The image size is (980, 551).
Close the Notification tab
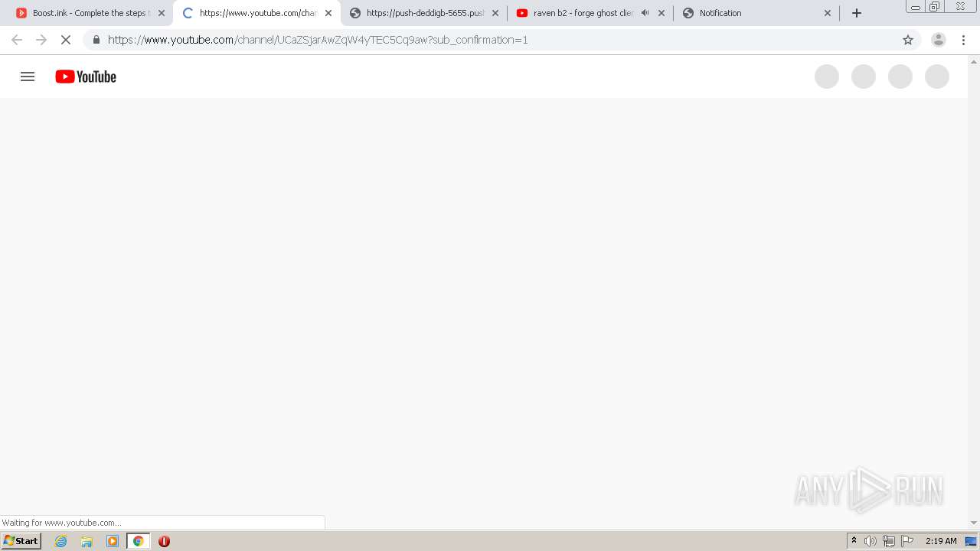point(828,13)
